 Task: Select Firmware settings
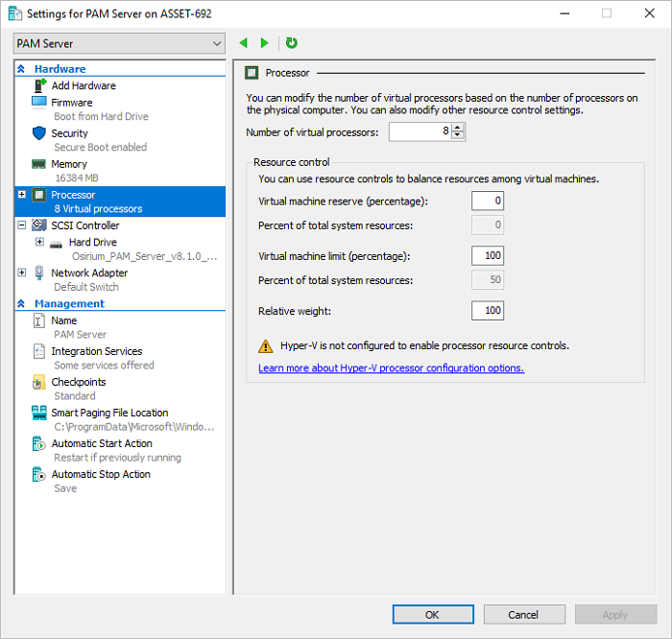[x=72, y=103]
